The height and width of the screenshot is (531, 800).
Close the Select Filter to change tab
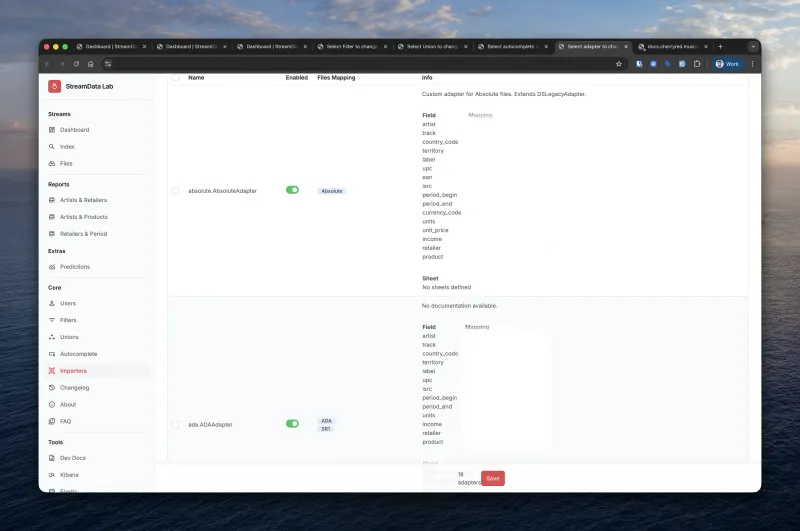click(x=385, y=46)
